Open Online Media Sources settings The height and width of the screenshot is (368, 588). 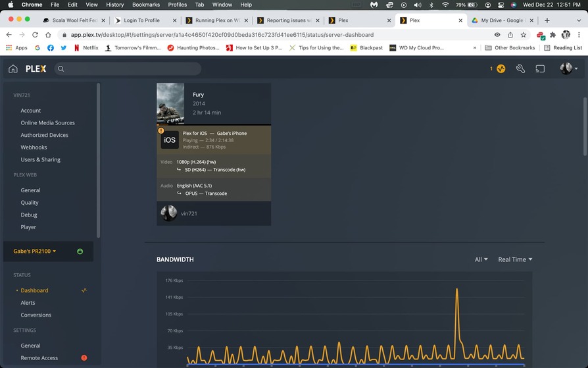click(47, 123)
